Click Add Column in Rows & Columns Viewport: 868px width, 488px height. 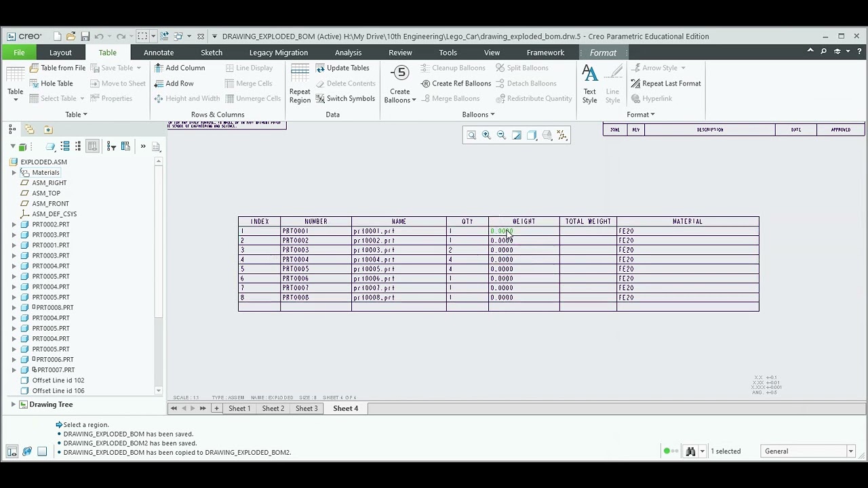click(179, 68)
